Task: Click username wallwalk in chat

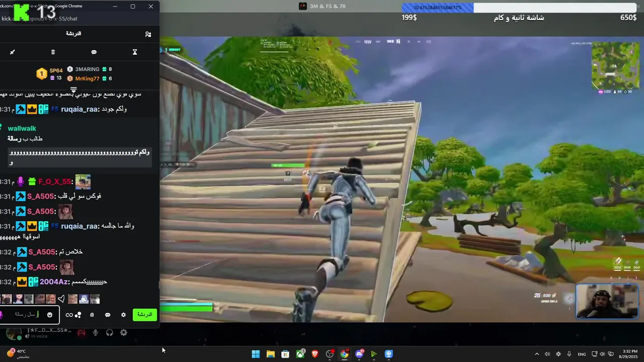Action: point(22,128)
